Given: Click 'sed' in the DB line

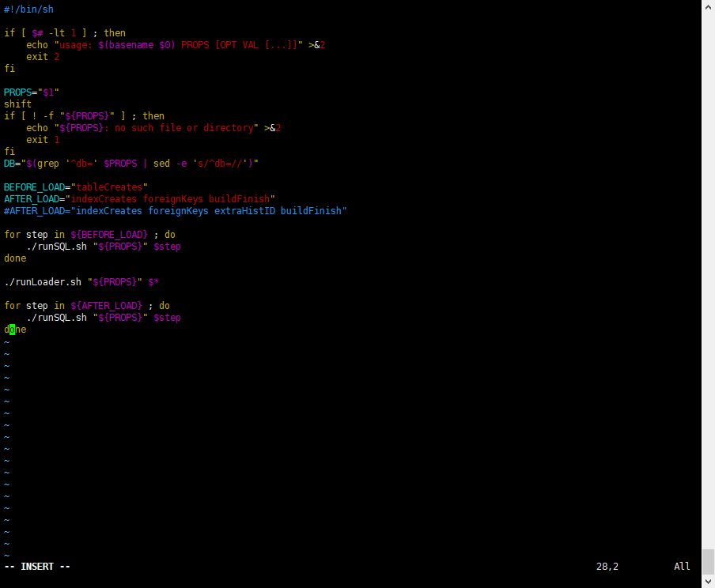Looking at the screenshot, I should tap(161, 163).
